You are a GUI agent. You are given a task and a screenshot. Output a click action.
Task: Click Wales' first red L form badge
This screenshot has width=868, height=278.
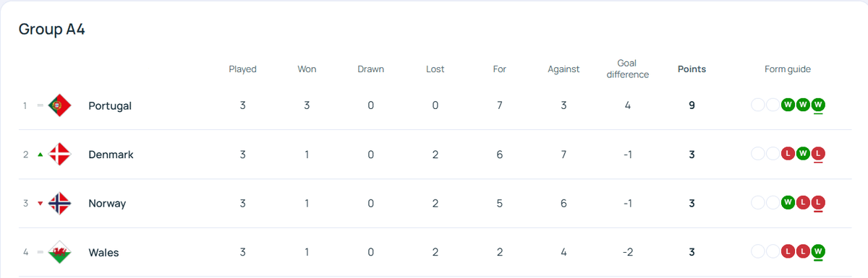click(x=788, y=253)
